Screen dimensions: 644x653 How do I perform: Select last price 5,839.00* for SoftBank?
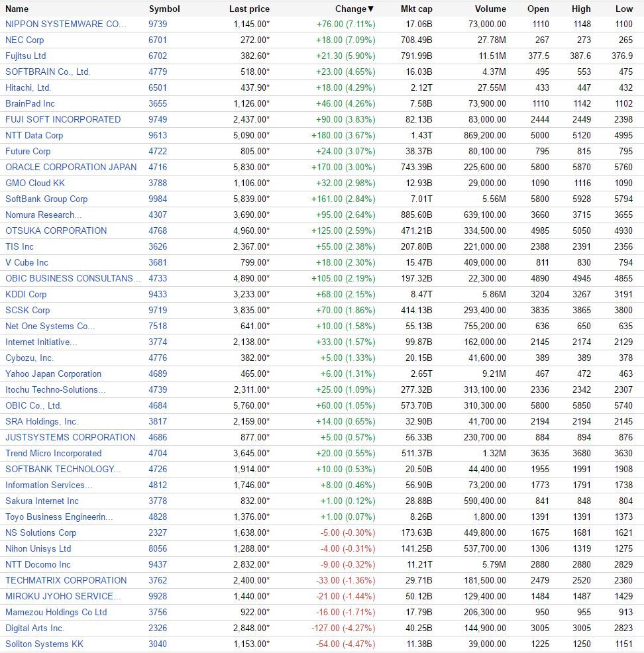251,199
